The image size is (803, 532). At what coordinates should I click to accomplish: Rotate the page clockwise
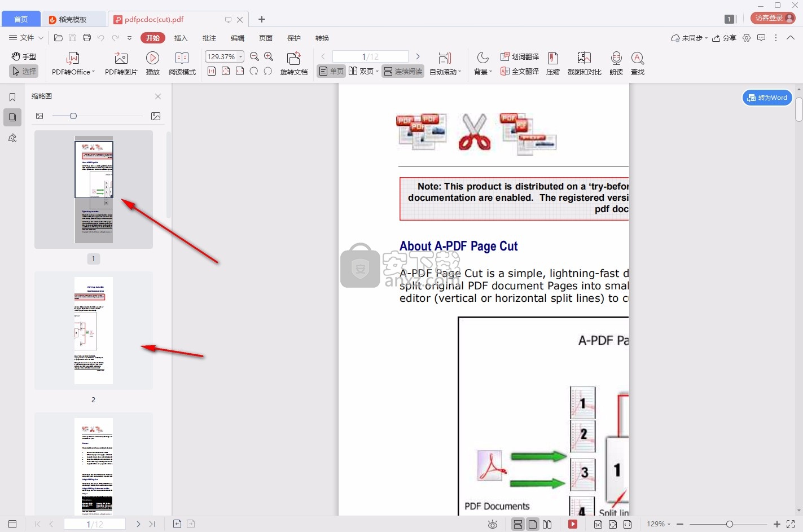[254, 71]
